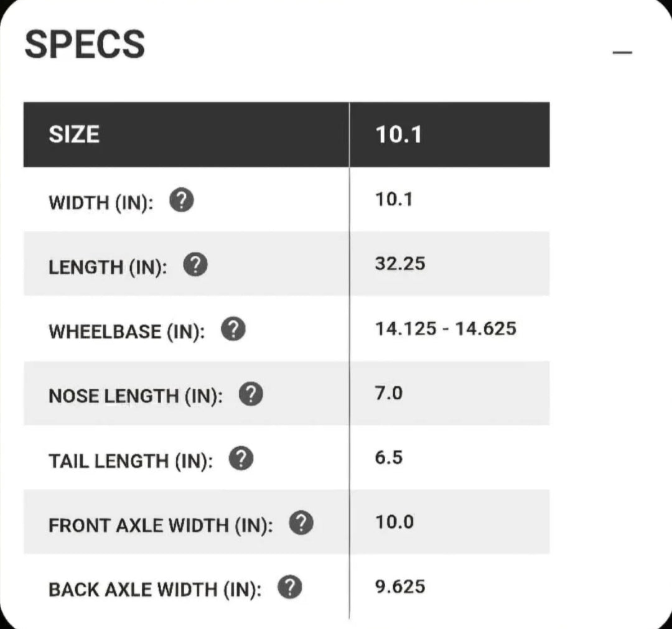This screenshot has width=672, height=629.
Task: Click the Nose Length help icon
Action: [x=251, y=394]
